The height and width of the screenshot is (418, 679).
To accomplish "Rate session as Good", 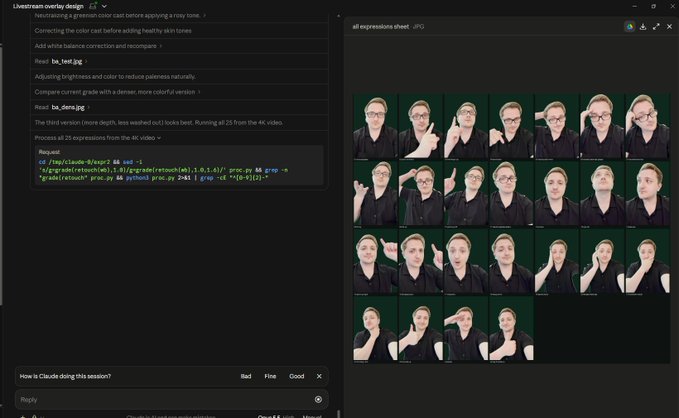I will click(x=297, y=376).
